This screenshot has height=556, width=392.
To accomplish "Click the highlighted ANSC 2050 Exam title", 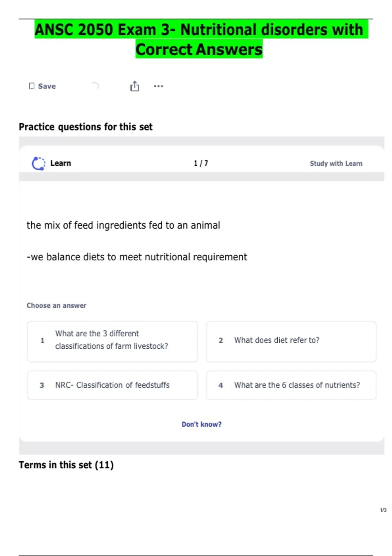I will tap(199, 39).
